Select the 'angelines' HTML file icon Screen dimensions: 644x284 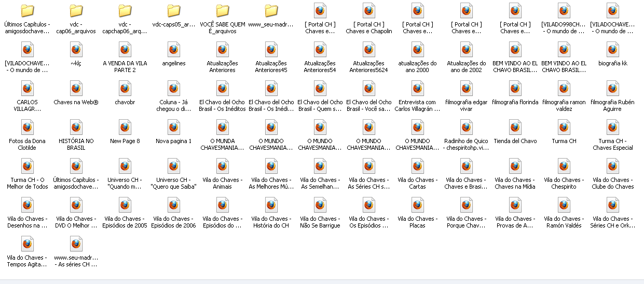[x=173, y=50]
